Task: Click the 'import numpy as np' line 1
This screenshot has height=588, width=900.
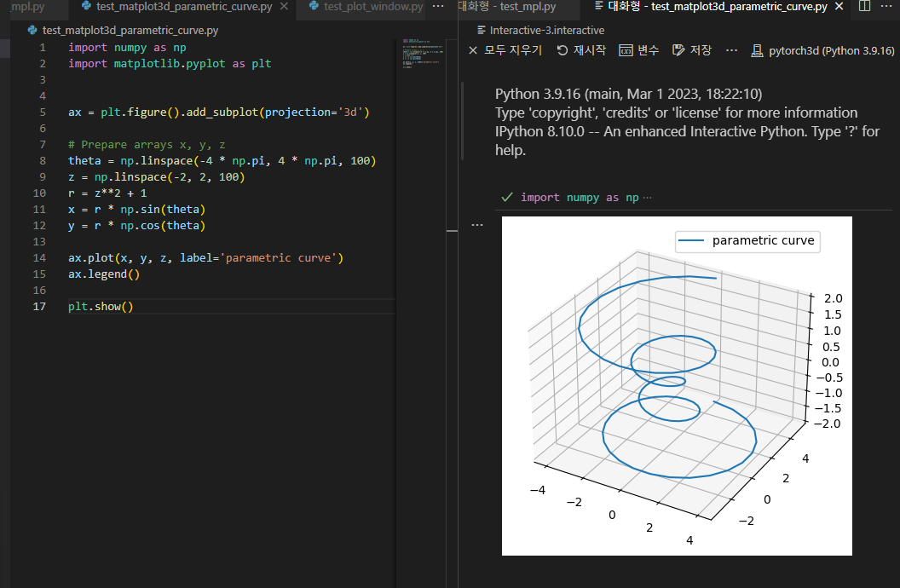Action: 127,48
